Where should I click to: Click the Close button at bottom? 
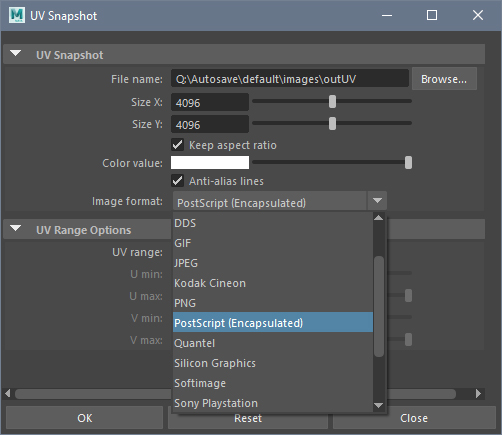click(414, 418)
